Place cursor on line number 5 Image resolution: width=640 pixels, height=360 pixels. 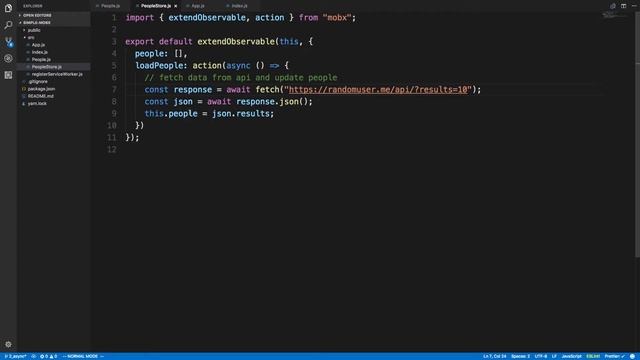(x=114, y=66)
